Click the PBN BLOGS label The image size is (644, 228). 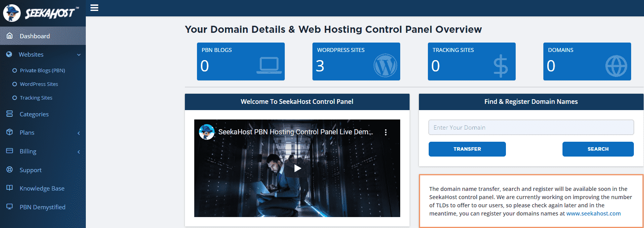coord(216,50)
